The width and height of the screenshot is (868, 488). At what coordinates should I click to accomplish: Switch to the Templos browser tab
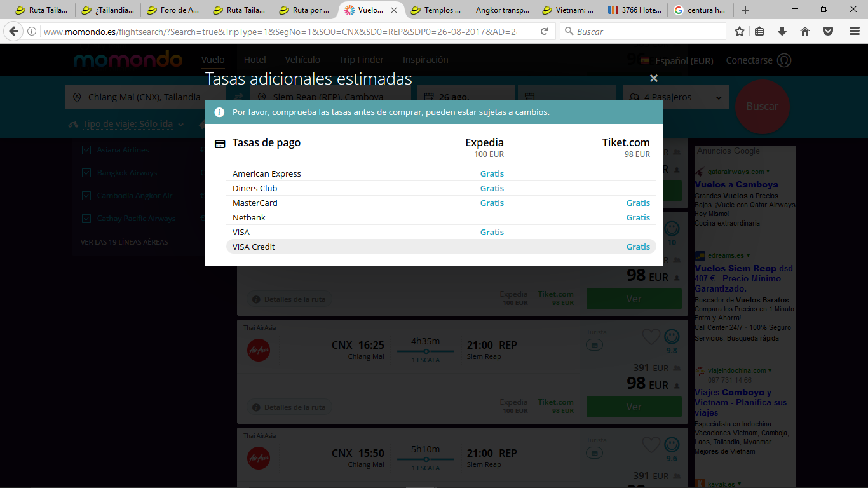pos(438,10)
